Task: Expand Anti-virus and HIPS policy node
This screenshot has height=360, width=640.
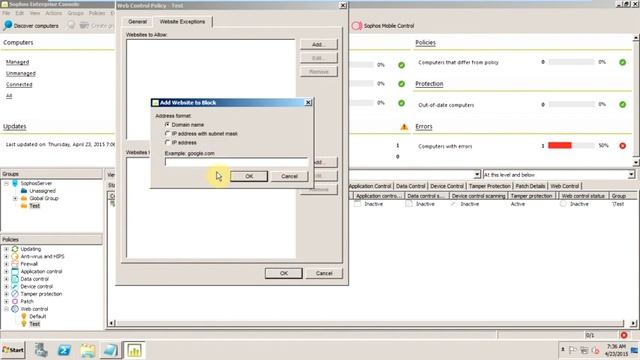Action: pyautogui.click(x=7, y=256)
